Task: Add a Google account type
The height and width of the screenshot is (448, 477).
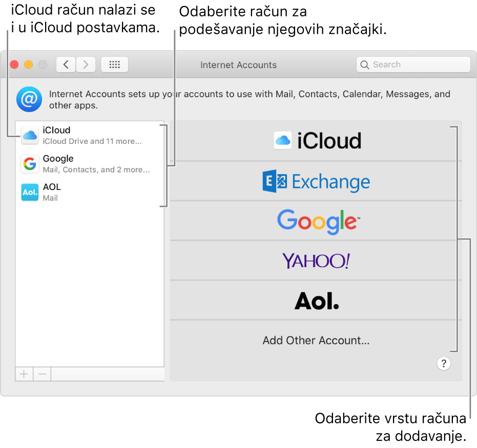Action: point(316,221)
